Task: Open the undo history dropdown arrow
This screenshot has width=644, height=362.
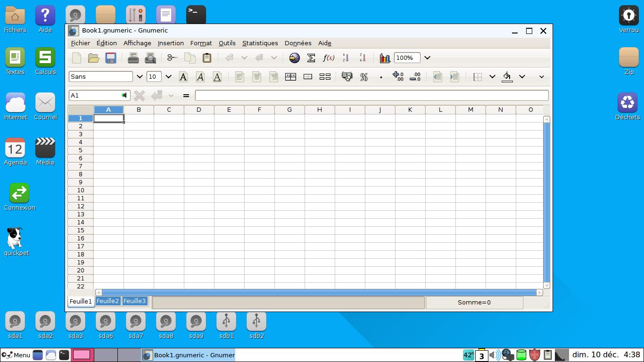Action: (x=244, y=58)
